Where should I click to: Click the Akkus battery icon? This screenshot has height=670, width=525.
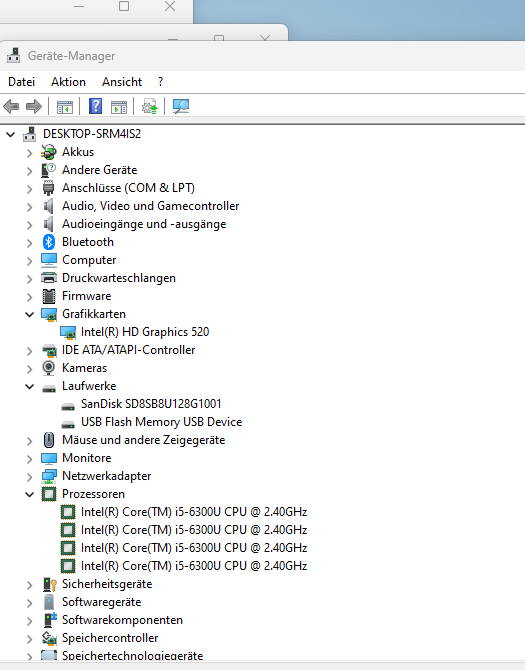point(49,152)
